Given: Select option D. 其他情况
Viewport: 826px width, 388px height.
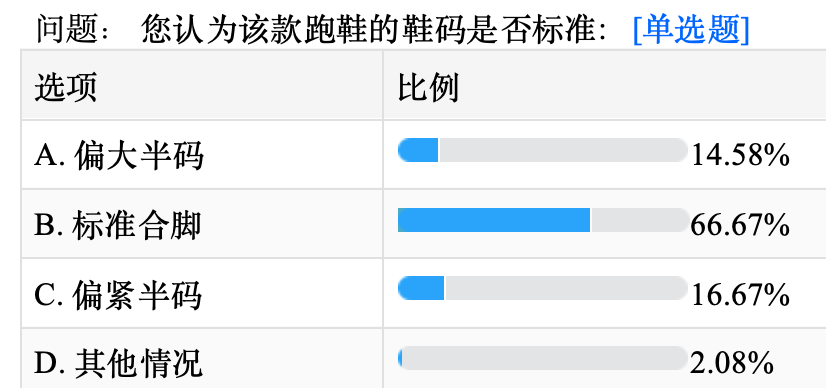Looking at the screenshot, I should click(119, 364).
